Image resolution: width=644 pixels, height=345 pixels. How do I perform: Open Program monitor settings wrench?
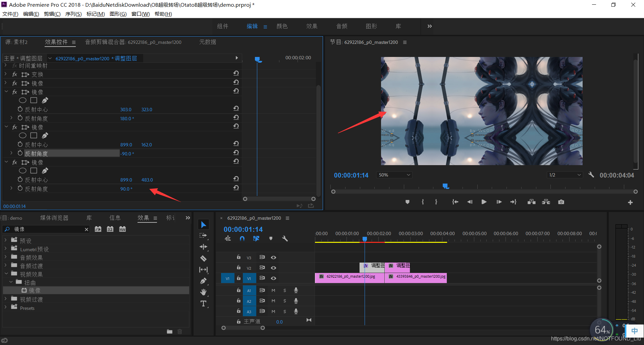pyautogui.click(x=591, y=175)
